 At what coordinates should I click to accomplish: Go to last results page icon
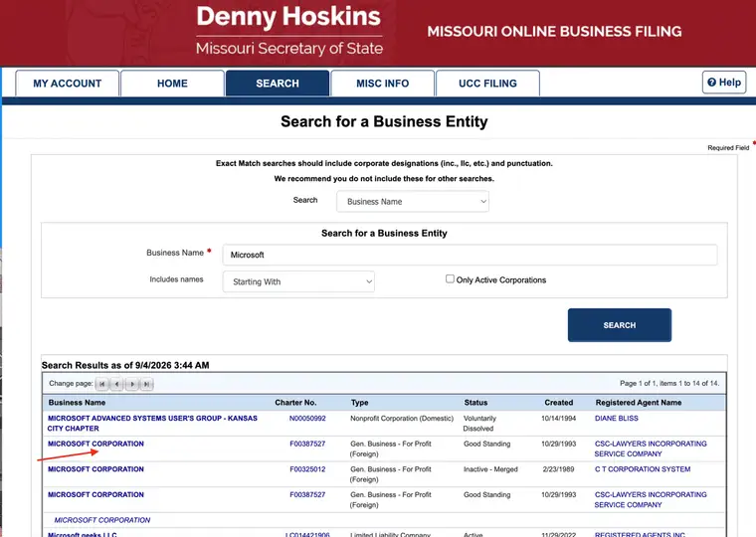coord(146,384)
